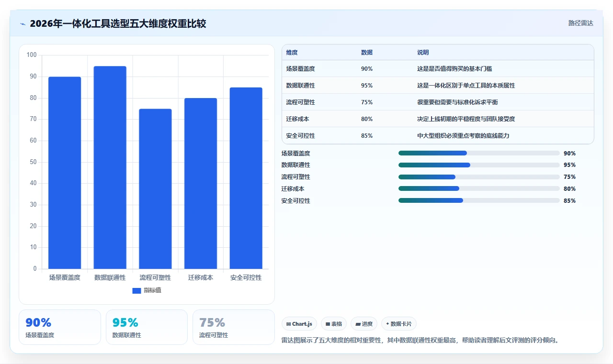
Task: Click the 场景覆盖度 progress bar
Action: pos(479,153)
